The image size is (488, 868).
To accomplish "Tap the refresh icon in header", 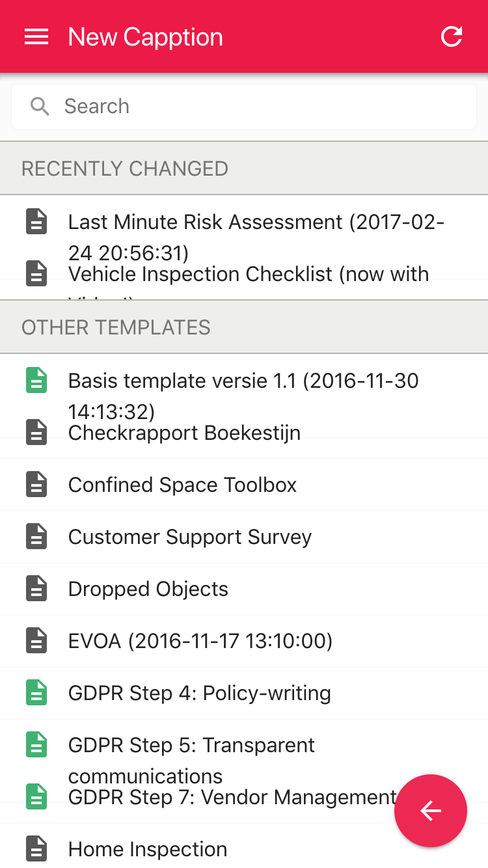I will click(x=452, y=36).
